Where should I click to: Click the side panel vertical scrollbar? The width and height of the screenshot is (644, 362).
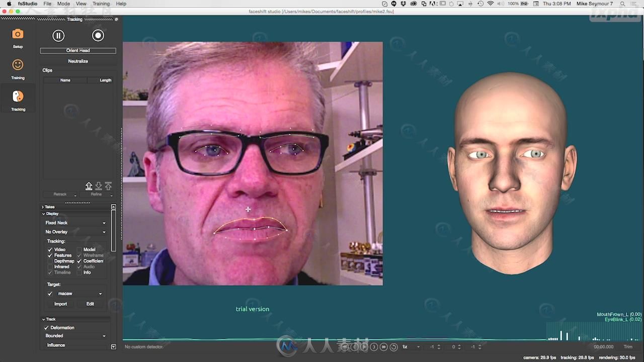pos(114,231)
